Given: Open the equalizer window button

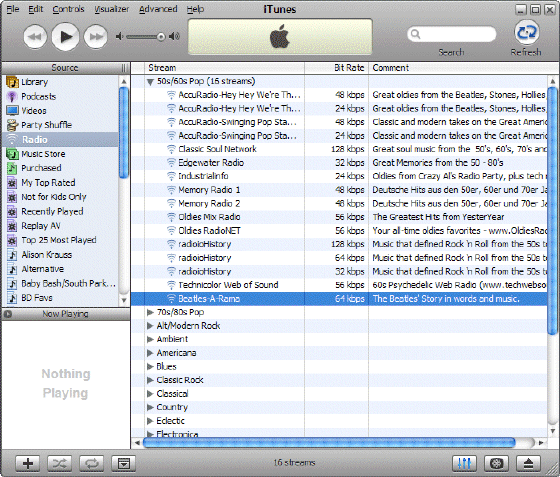Looking at the screenshot, I should pyautogui.click(x=464, y=463).
